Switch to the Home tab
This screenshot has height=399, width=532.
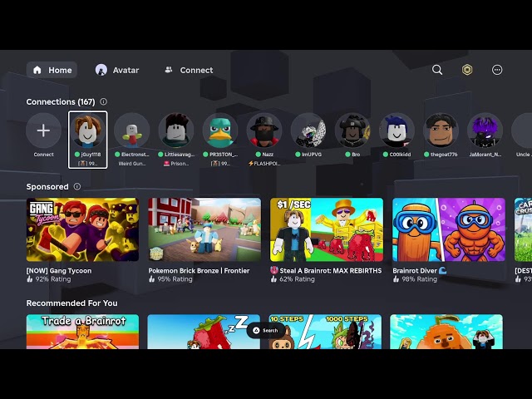52,70
